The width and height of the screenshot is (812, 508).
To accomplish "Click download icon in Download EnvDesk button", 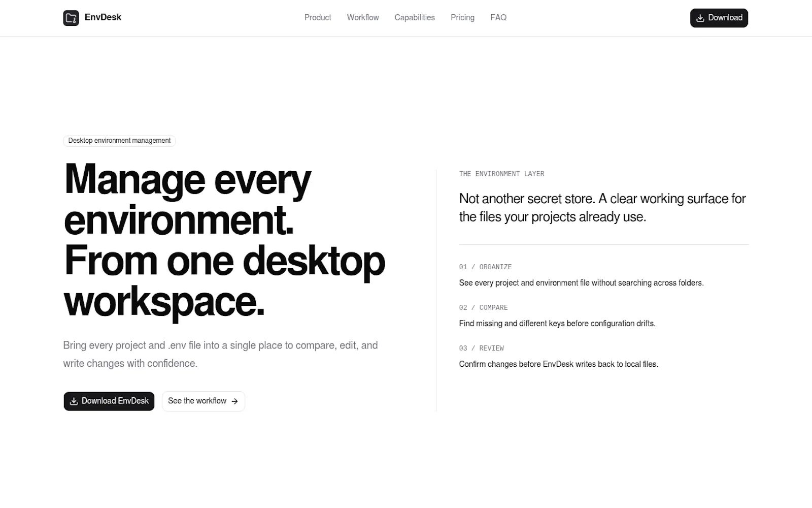I will (74, 401).
